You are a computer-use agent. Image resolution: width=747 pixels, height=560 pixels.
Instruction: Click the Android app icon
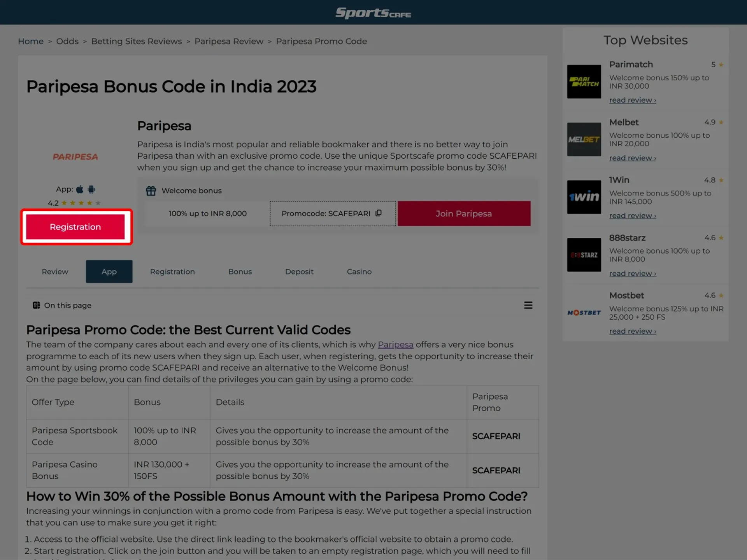click(x=91, y=189)
